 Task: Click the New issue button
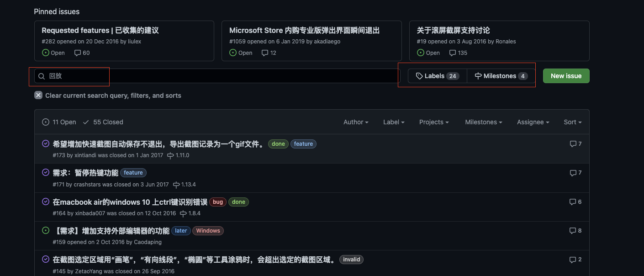(566, 76)
